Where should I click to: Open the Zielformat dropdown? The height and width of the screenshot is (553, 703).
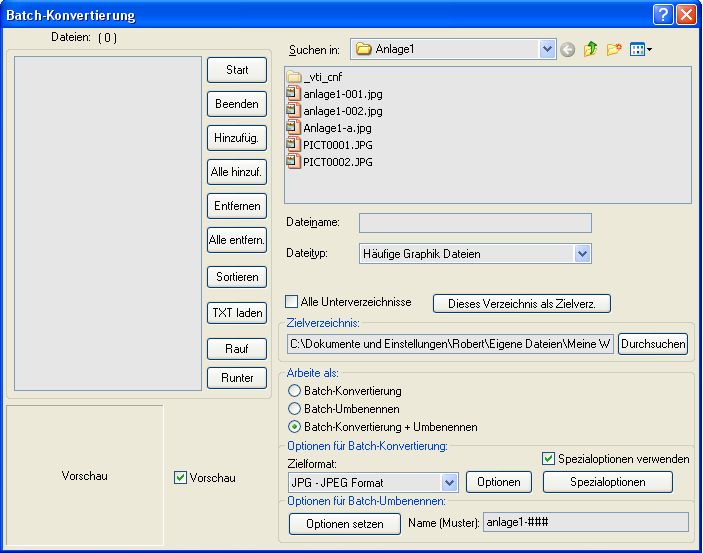click(x=449, y=482)
